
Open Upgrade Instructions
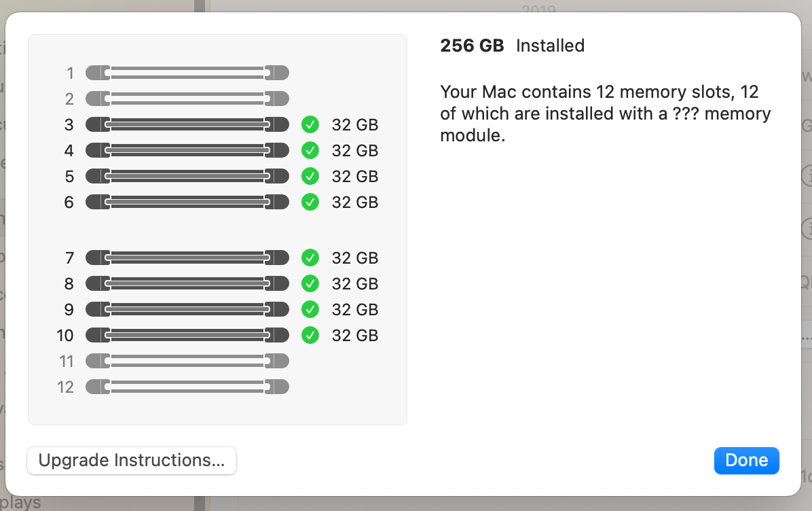coord(132,460)
